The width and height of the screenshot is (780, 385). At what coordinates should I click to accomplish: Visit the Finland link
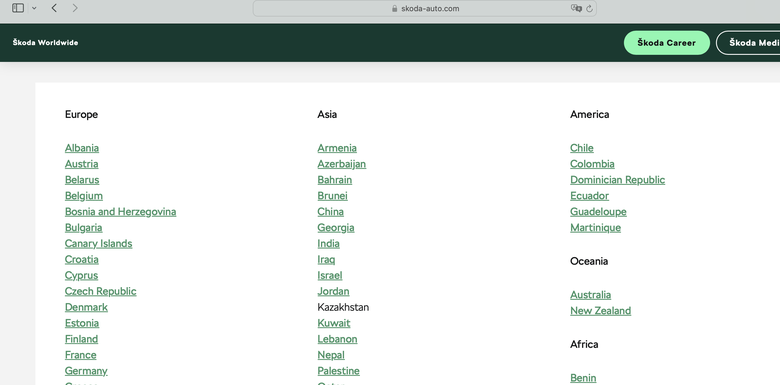[x=82, y=339]
